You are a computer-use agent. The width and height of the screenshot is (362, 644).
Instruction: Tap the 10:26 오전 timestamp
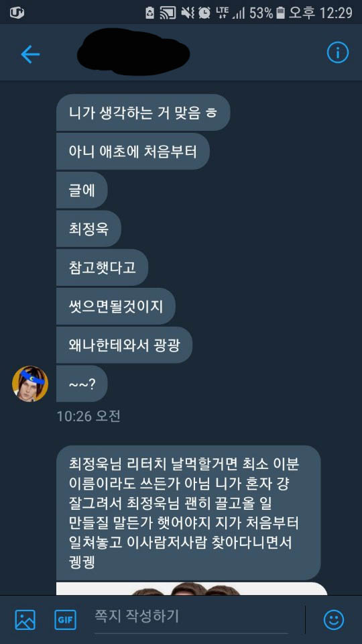(x=88, y=416)
